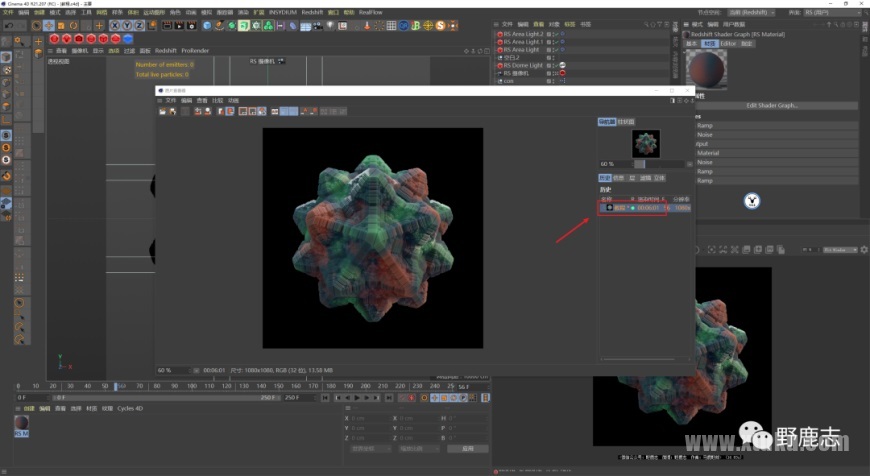The image size is (870, 476).
Task: Click the Redshift render view settings gear
Action: (864, 250)
